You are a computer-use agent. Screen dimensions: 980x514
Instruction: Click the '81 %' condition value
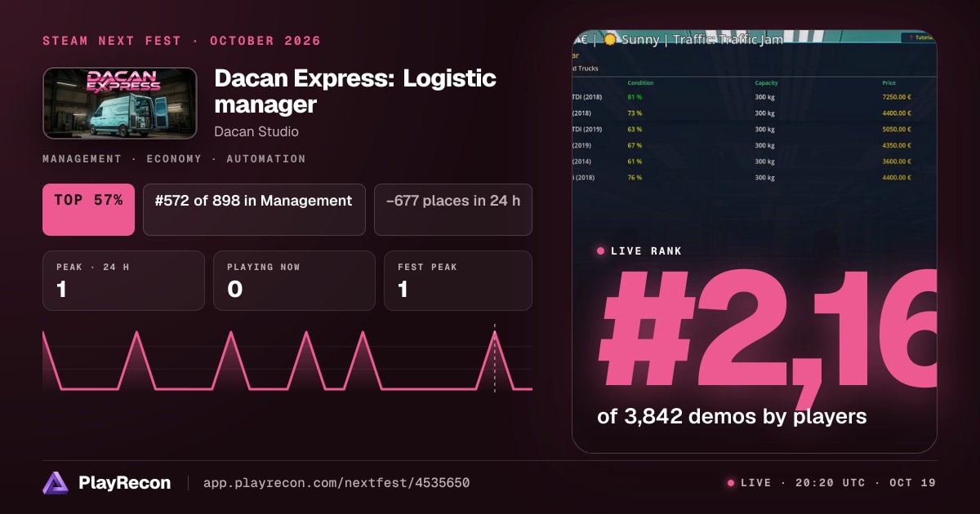tap(635, 99)
